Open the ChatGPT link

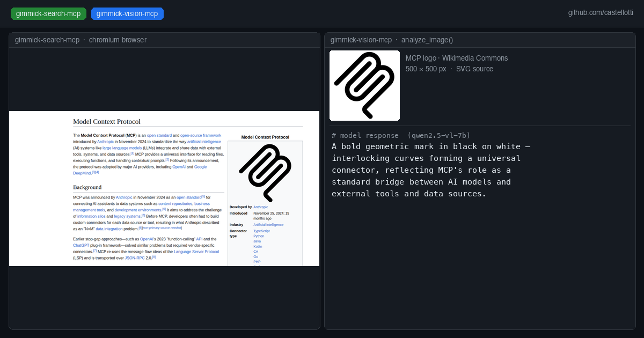(x=81, y=245)
